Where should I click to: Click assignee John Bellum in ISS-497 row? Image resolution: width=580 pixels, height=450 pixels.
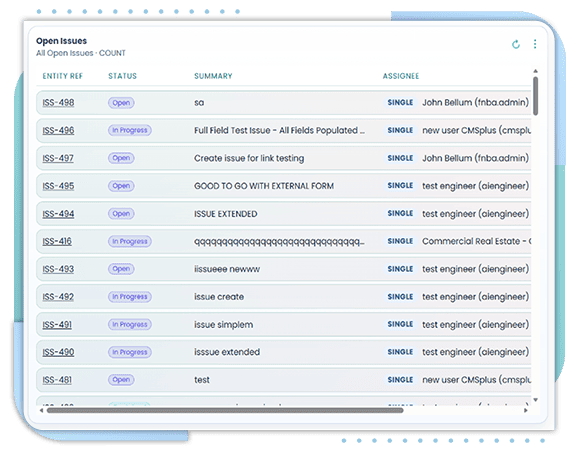pyautogui.click(x=475, y=158)
